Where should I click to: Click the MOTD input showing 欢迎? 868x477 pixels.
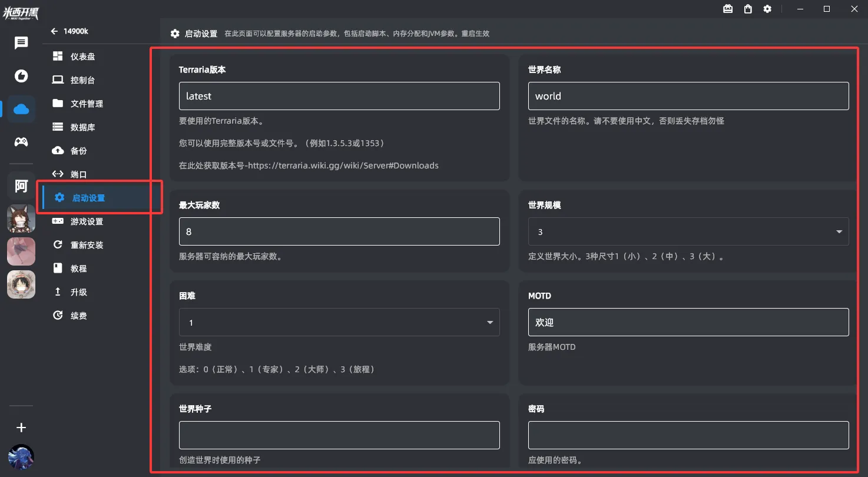(x=688, y=322)
